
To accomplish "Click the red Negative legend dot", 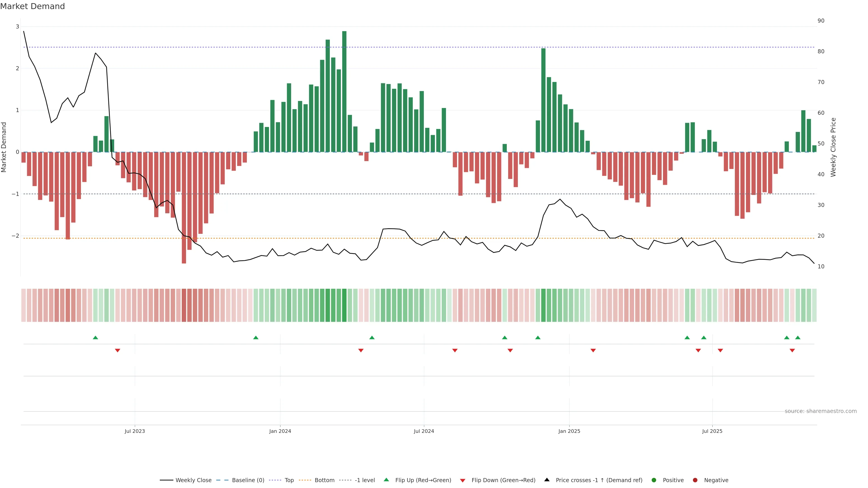I will click(695, 480).
